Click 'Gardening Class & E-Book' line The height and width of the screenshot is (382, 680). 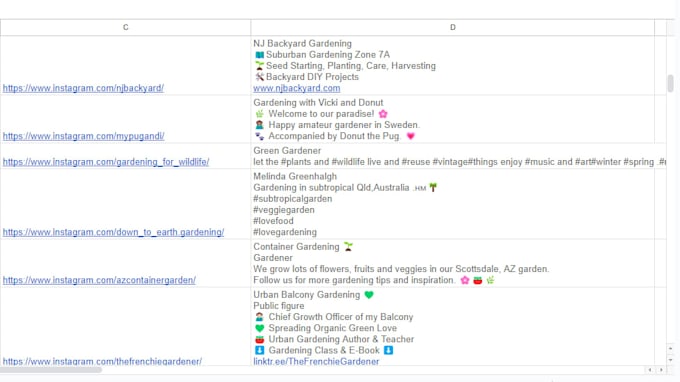coord(324,350)
